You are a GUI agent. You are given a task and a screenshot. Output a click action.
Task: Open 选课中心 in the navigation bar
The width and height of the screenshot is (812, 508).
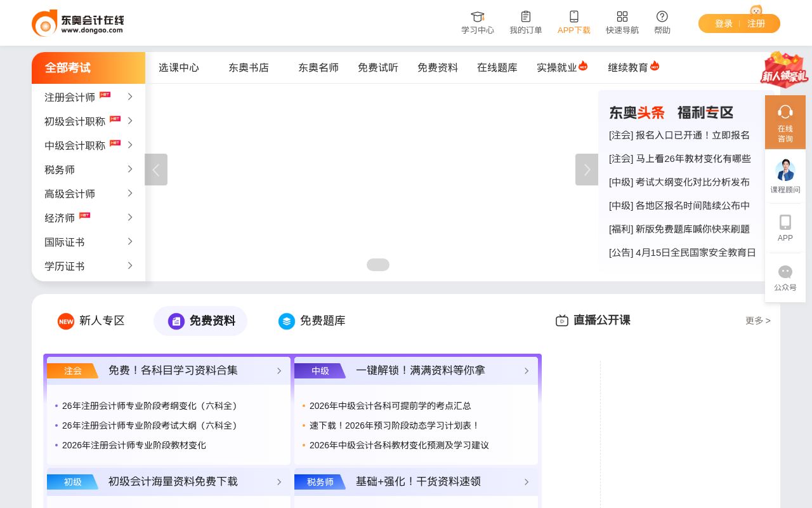tap(180, 67)
